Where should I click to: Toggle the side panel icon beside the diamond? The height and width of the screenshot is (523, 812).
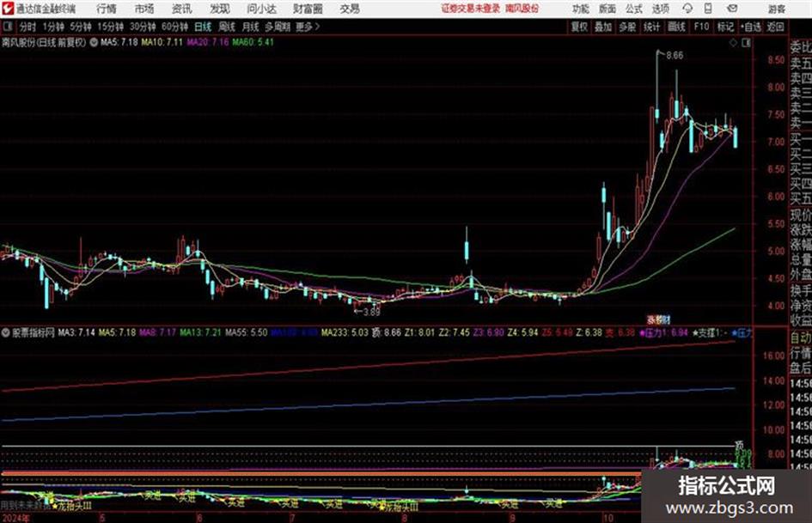coord(746,43)
